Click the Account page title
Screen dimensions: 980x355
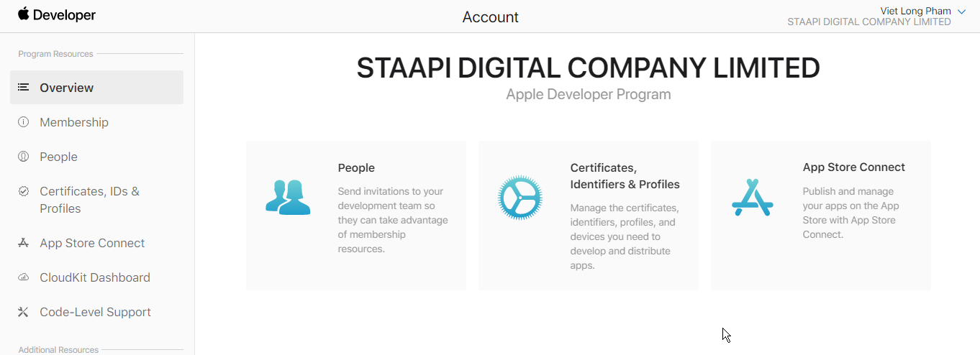tap(491, 17)
